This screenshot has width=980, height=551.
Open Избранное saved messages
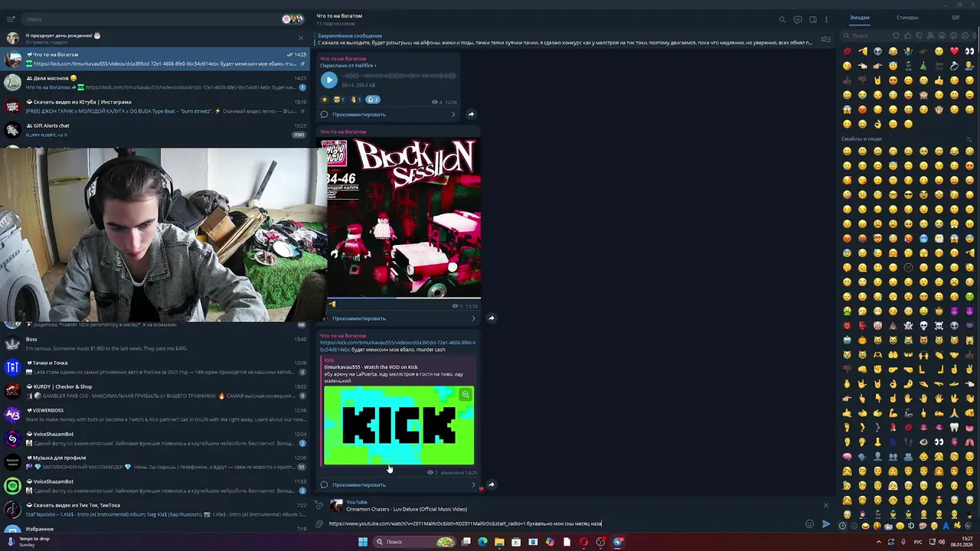click(x=155, y=528)
